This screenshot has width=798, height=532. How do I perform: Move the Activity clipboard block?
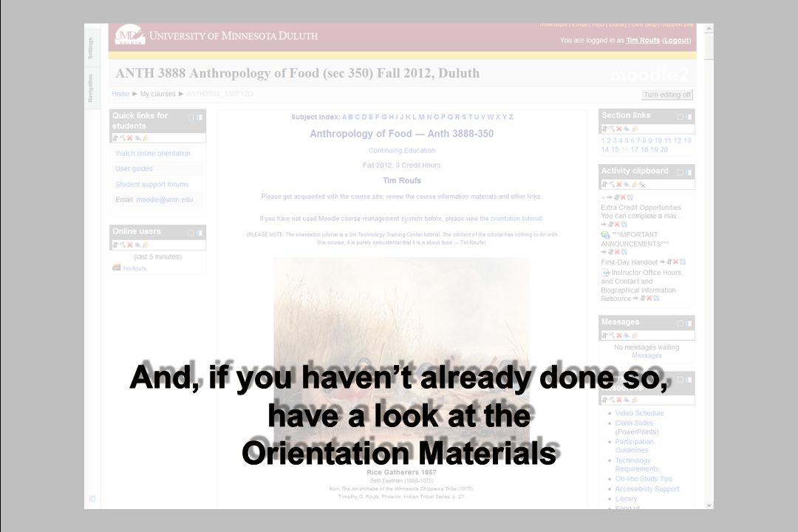pos(604,184)
